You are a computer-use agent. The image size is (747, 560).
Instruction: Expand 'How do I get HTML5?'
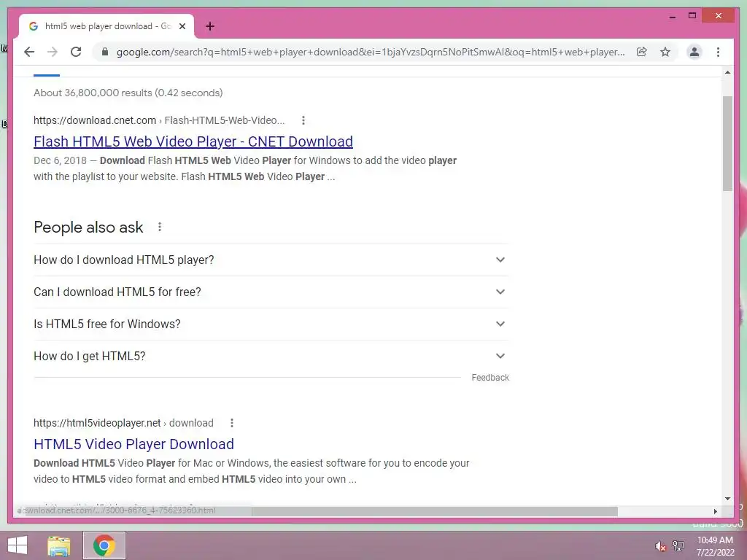[271, 356]
